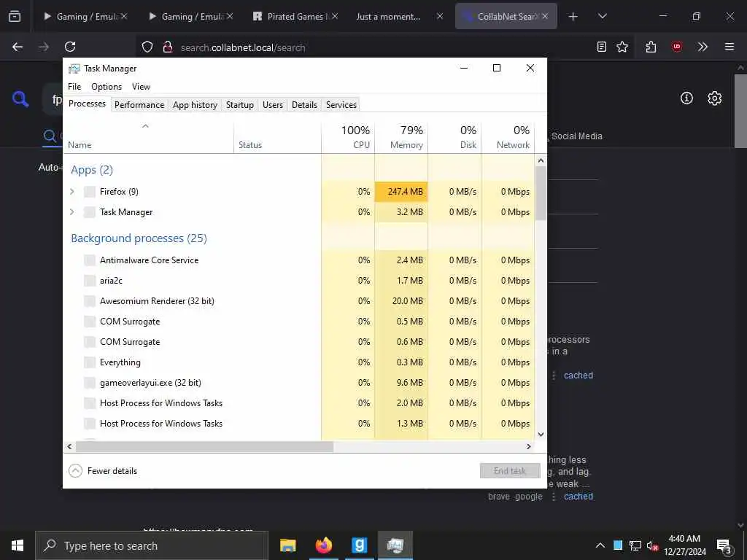Screen dimensions: 747x560
Task: Open the extensions puzzle icon
Action: tap(651, 47)
